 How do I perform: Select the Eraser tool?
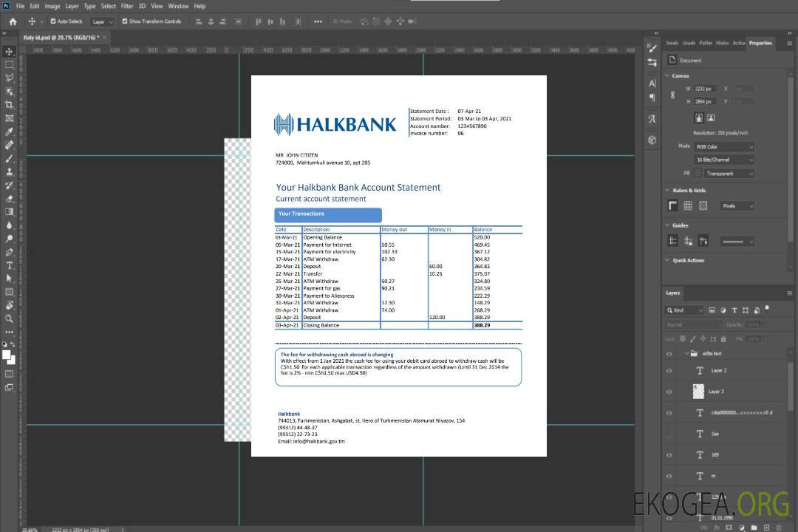click(9, 199)
